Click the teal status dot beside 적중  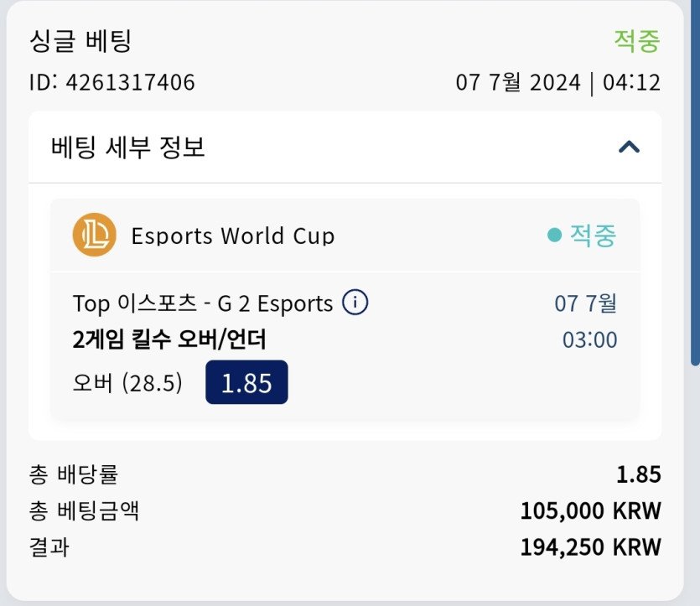coord(554,236)
